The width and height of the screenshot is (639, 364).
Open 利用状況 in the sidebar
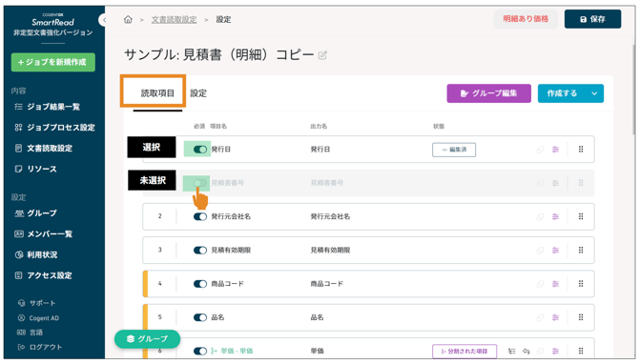tap(36, 254)
